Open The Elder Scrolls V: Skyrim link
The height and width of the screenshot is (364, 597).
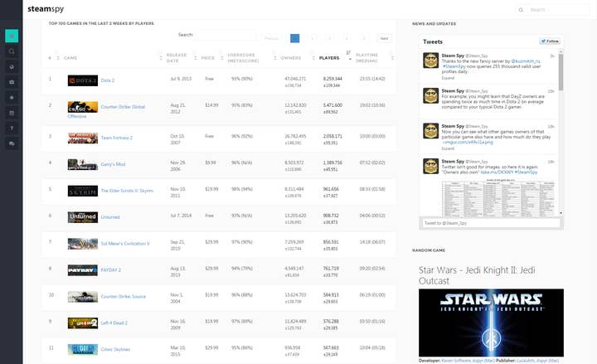click(x=127, y=191)
